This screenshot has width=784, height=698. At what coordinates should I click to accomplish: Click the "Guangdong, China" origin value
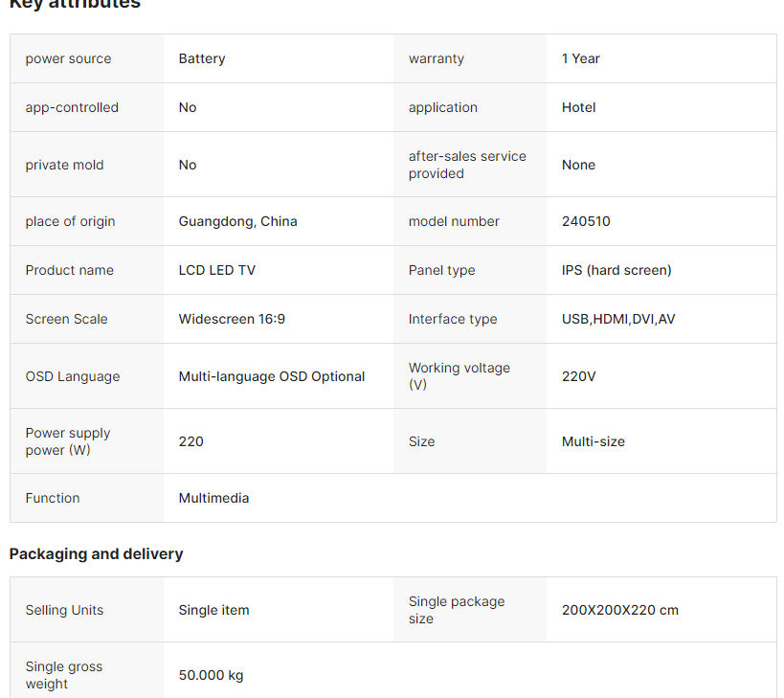click(237, 221)
